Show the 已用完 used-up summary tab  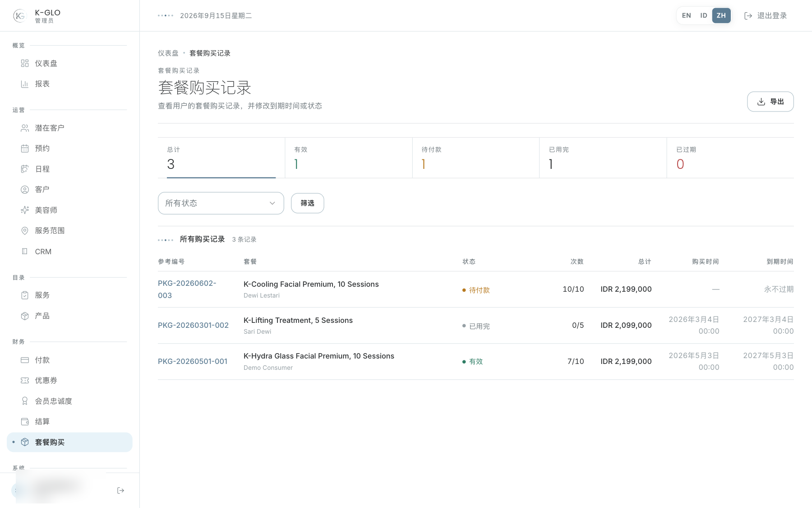(603, 158)
